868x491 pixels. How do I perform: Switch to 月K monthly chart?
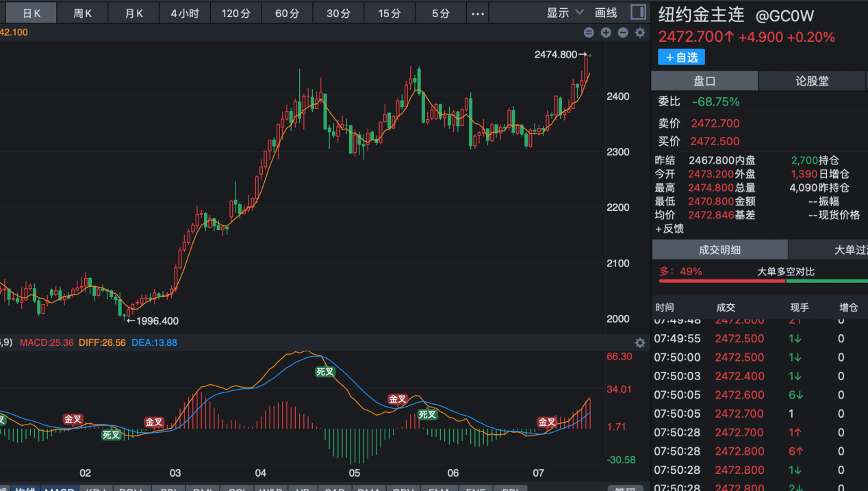click(134, 13)
